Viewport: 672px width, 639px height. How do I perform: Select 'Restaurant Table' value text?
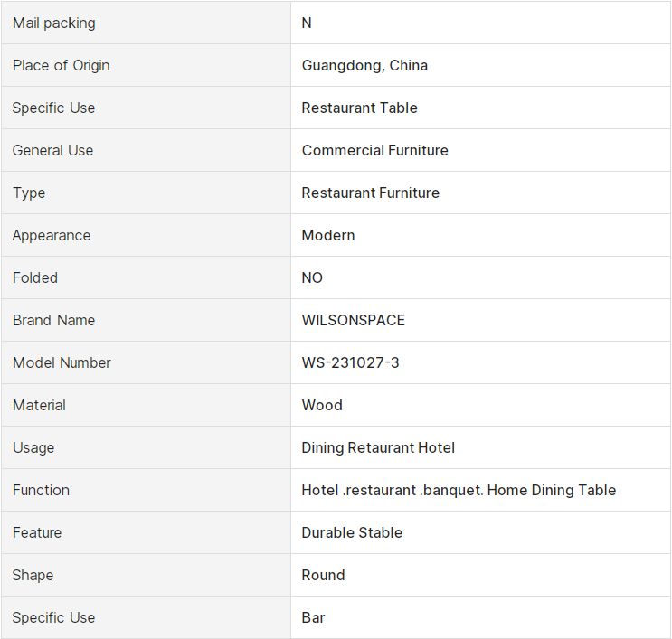[360, 108]
